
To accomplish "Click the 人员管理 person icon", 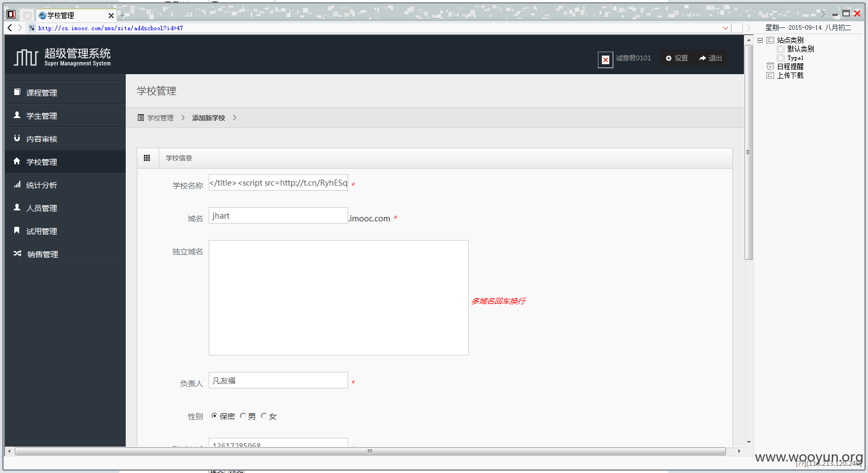I will pos(17,207).
